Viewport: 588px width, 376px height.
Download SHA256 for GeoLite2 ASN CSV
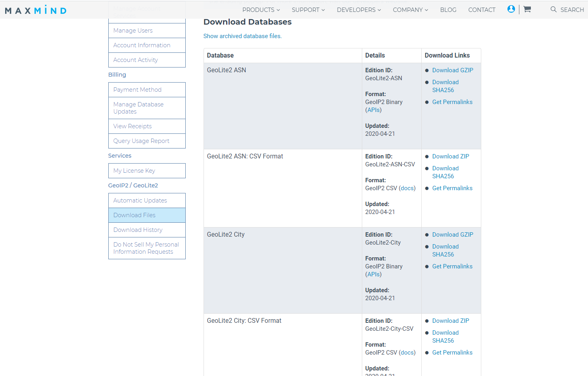pos(445,172)
